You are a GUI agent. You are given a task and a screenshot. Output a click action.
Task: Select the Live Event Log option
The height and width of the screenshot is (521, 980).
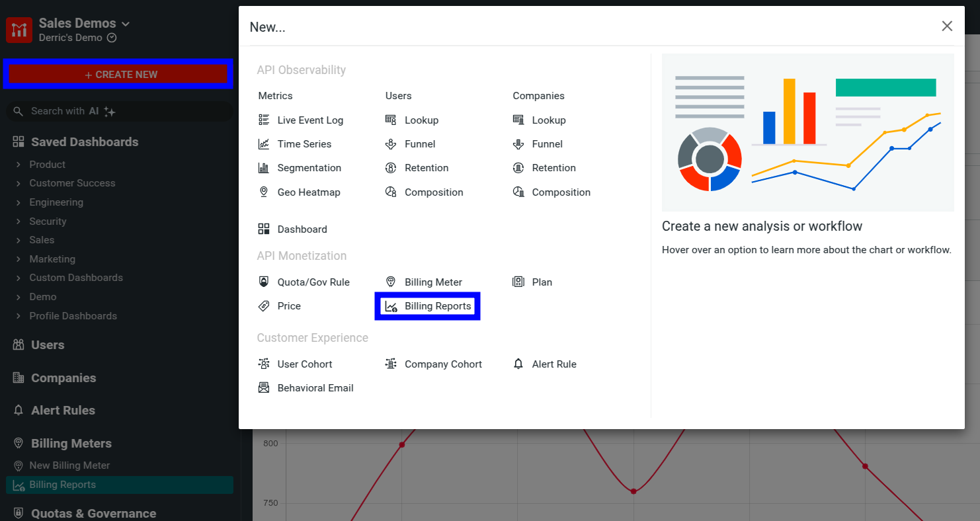tap(311, 120)
